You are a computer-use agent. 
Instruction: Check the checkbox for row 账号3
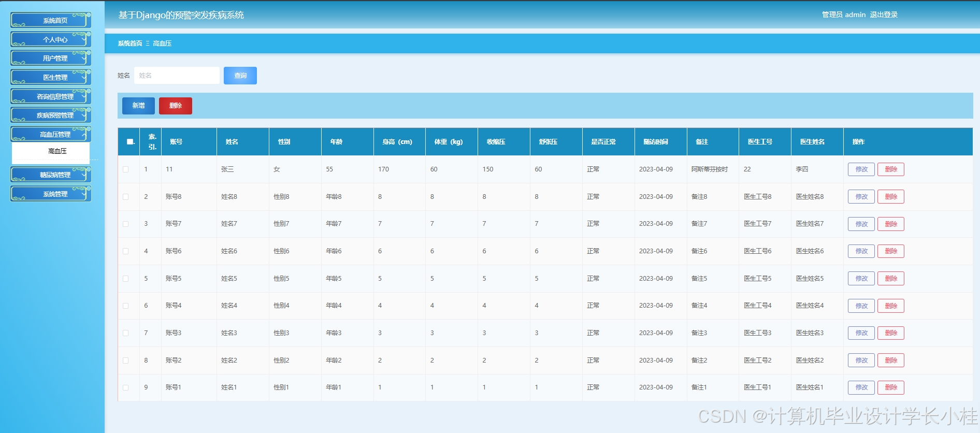click(126, 333)
